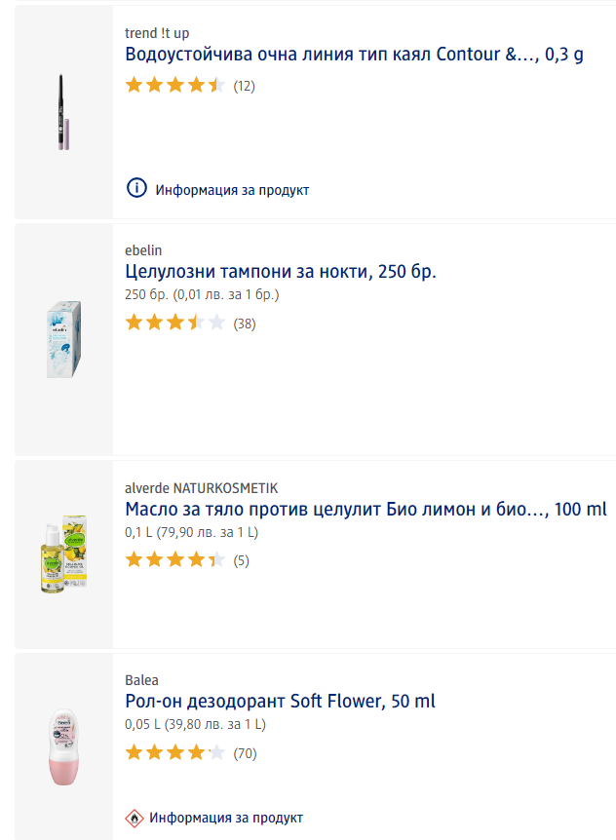The image size is (616, 840).
Task: Click the info circle icon under eyeliner
Action: (x=136, y=189)
